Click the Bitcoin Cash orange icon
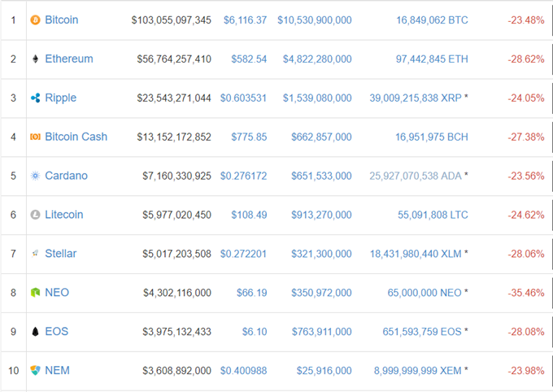 35,137
